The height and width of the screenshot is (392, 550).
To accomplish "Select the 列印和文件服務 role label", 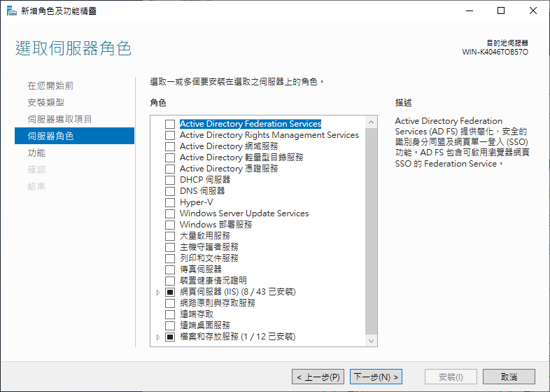I will coord(209,258).
